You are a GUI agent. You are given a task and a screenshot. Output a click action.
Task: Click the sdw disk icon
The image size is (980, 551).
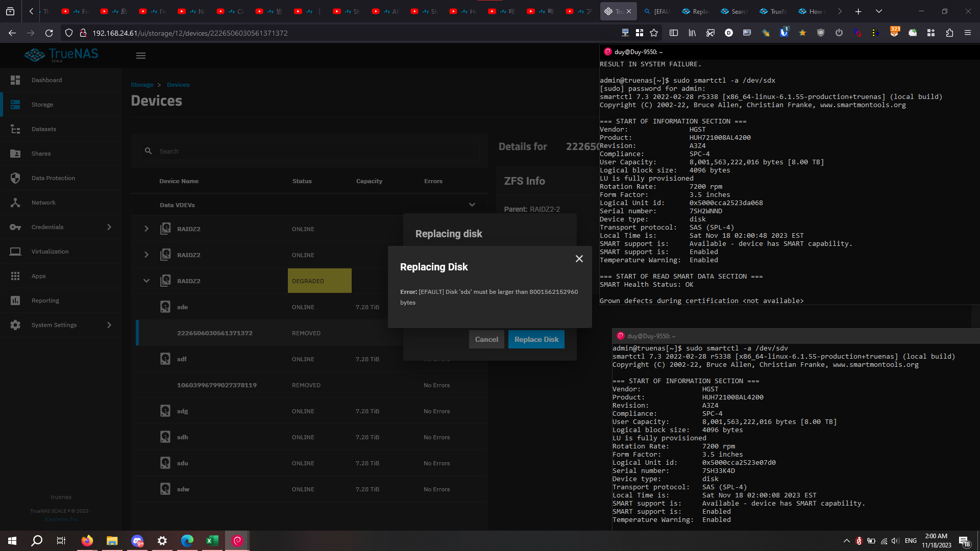(165, 489)
